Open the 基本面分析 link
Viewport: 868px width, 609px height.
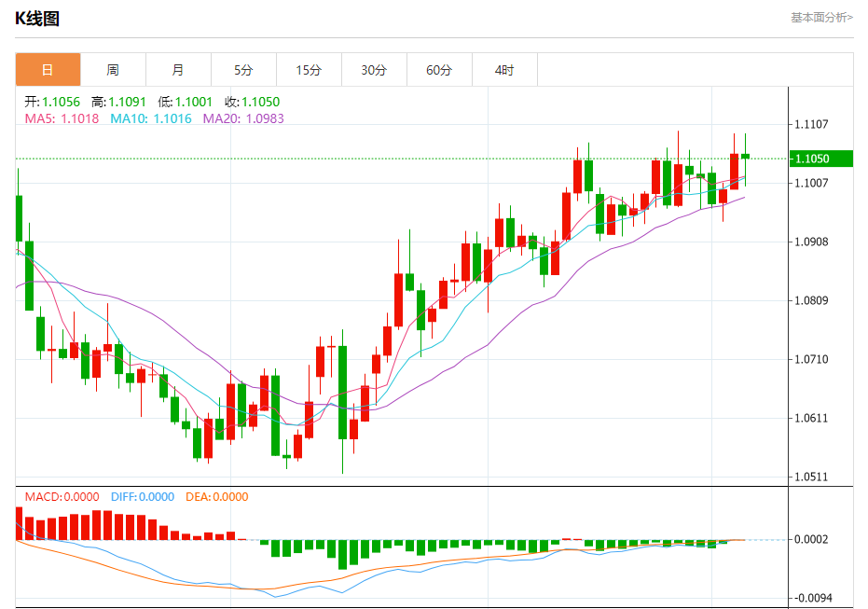pyautogui.click(x=821, y=18)
